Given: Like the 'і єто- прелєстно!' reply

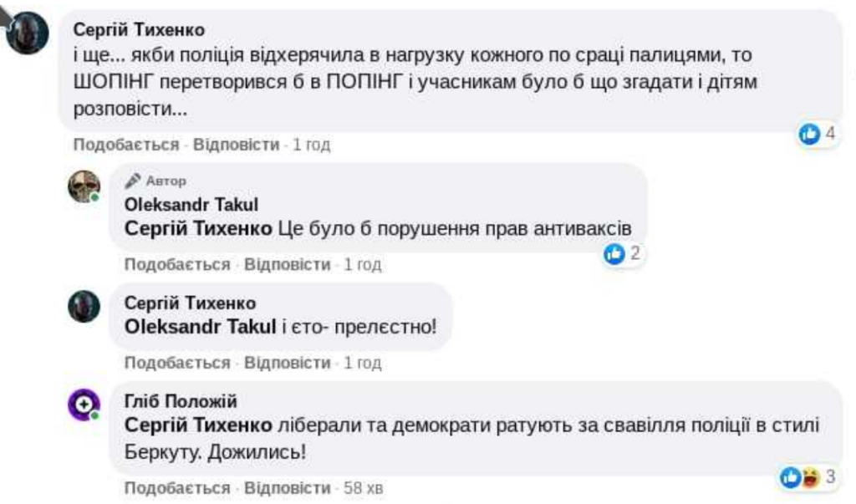Looking at the screenshot, I should pos(176,363).
